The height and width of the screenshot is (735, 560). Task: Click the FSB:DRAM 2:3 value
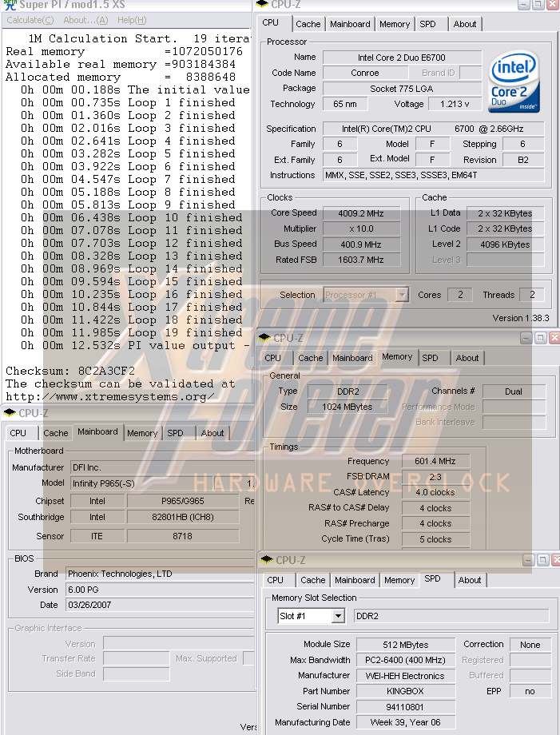tap(435, 477)
